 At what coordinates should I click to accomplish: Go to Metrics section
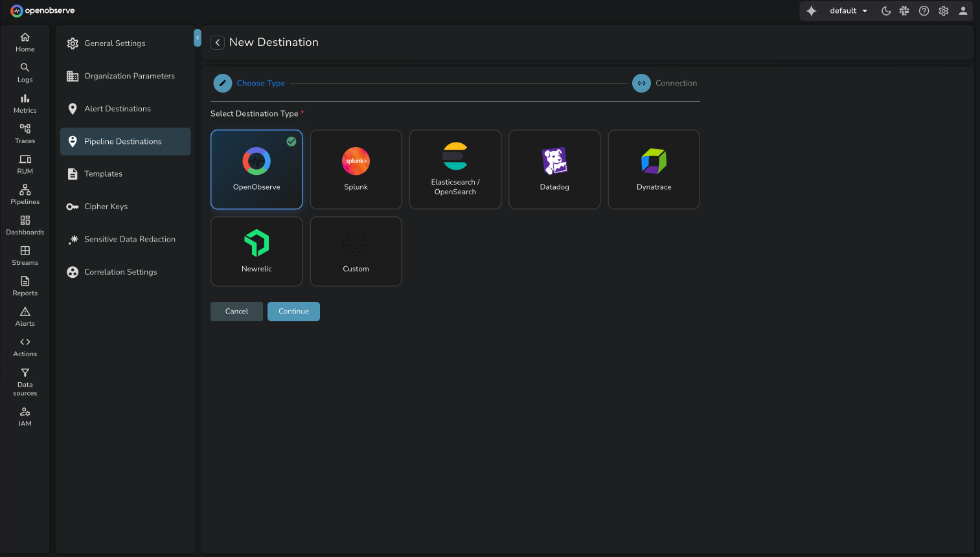tap(25, 103)
